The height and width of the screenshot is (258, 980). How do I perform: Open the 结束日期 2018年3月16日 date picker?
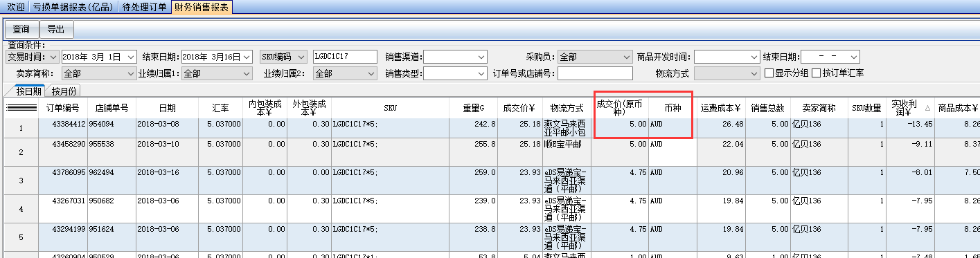(x=247, y=57)
